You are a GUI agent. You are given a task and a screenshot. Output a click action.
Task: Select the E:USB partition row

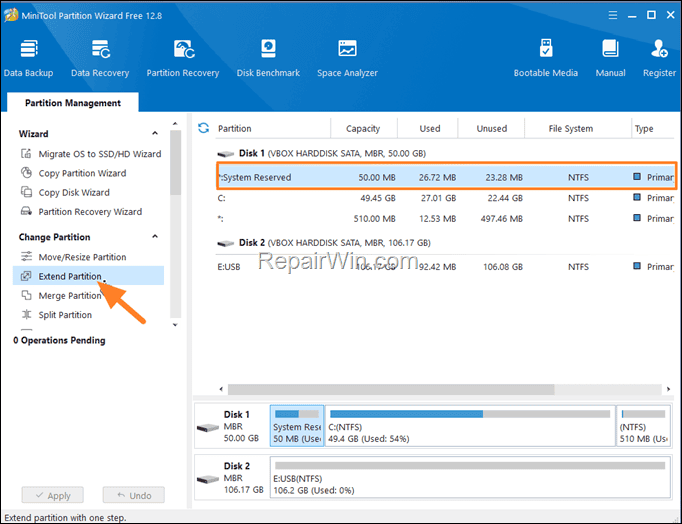pyautogui.click(x=445, y=266)
